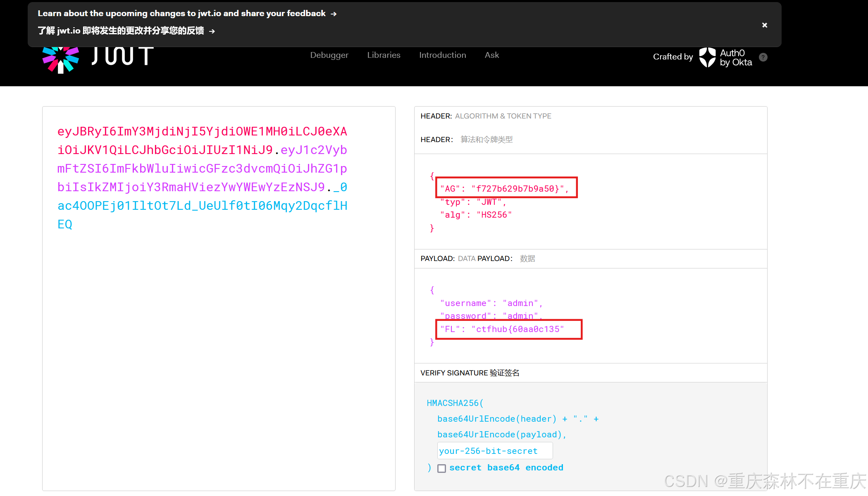Click arrow after Chinese feedback announcement
The width and height of the screenshot is (868, 496).
pyautogui.click(x=212, y=31)
